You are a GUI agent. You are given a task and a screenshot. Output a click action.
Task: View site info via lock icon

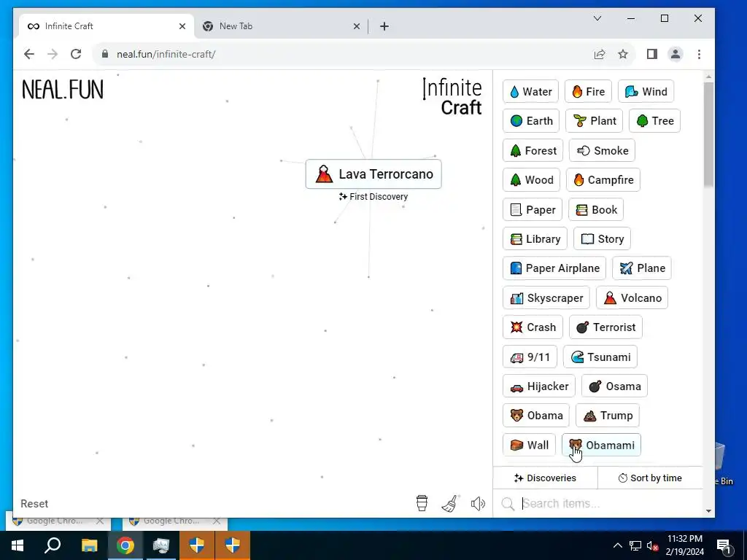[x=105, y=54]
